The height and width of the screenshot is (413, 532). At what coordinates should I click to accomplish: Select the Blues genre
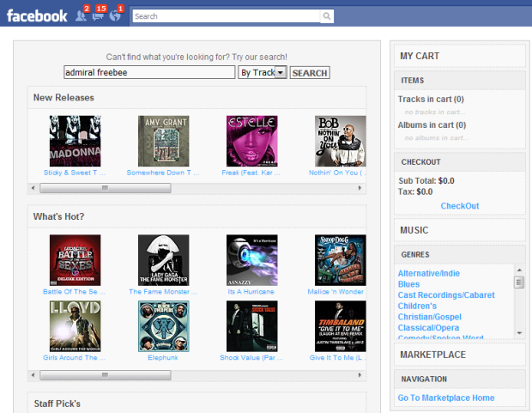408,284
